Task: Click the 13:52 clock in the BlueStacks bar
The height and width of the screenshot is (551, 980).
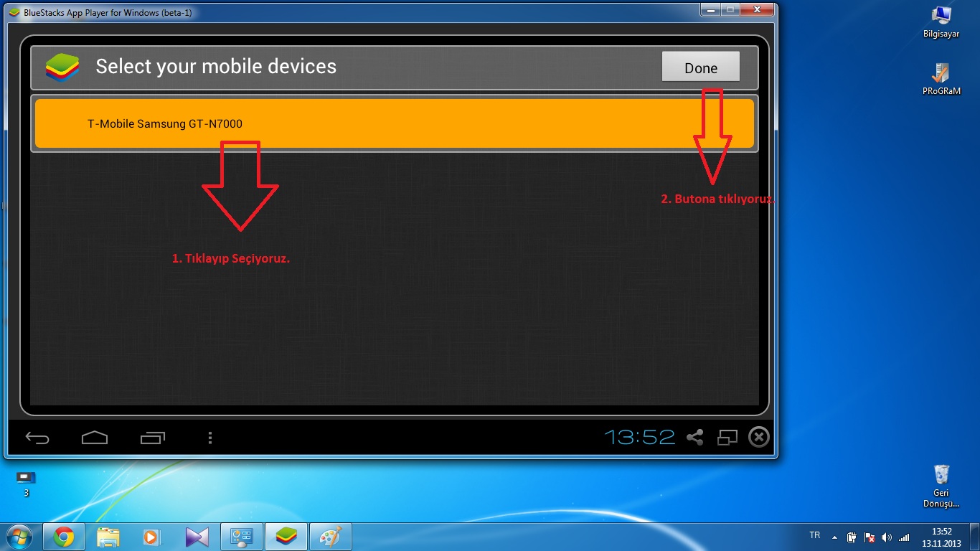Action: pyautogui.click(x=639, y=436)
